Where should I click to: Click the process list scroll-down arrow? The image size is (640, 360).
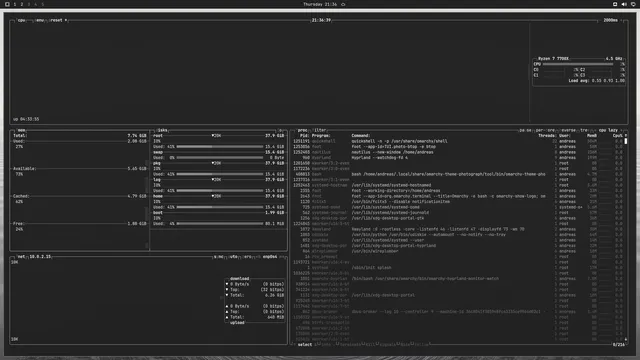[626, 339]
